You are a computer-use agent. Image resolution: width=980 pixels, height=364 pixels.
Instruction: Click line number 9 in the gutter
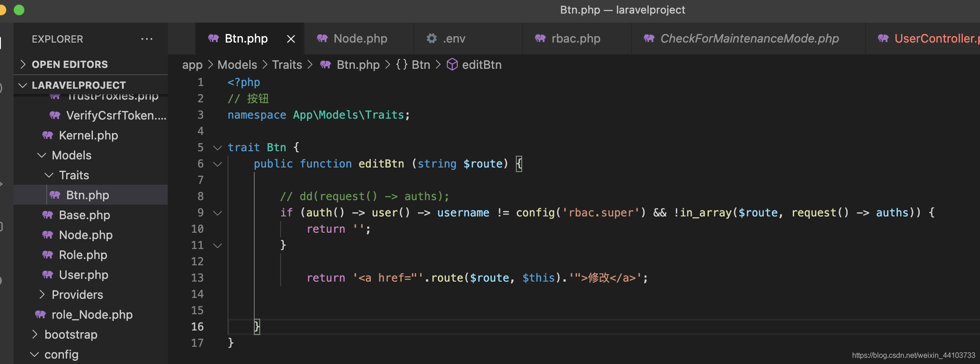(200, 213)
